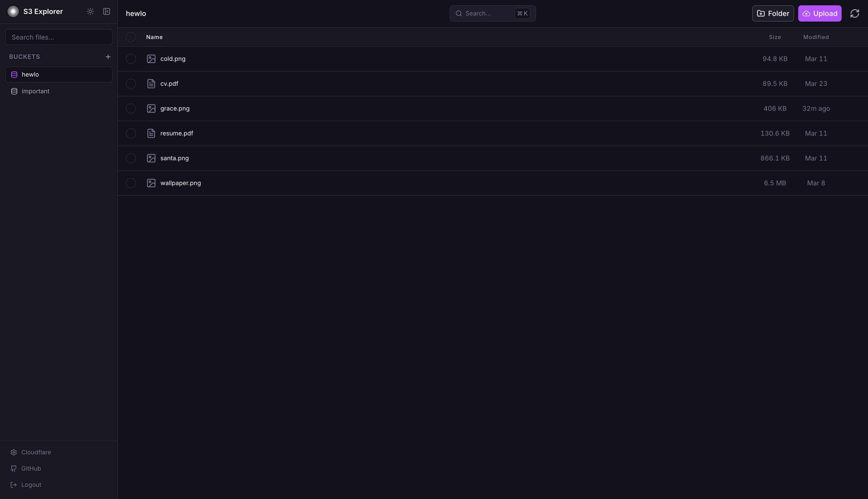Select the checkbox for grace.png

point(131,108)
